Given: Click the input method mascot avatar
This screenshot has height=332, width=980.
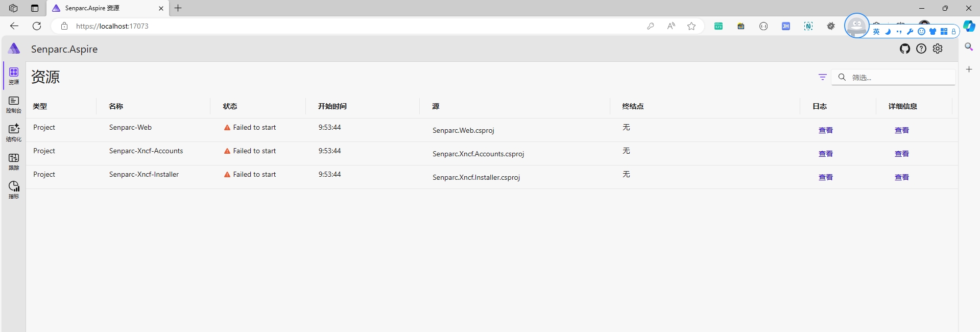Looking at the screenshot, I should (856, 26).
